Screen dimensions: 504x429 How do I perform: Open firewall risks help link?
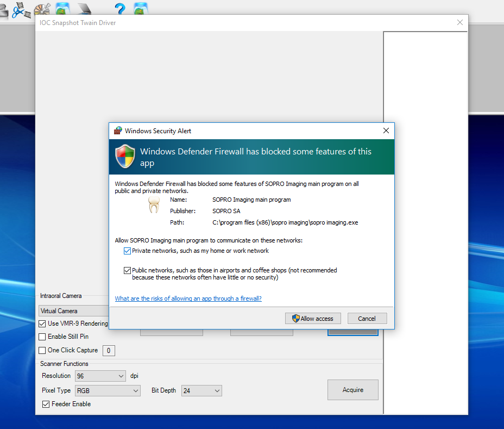point(188,299)
